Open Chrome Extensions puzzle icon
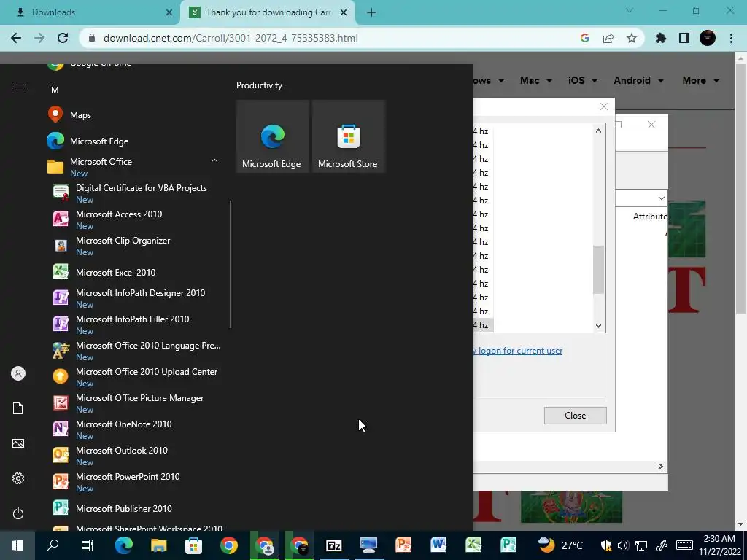 coord(661,38)
